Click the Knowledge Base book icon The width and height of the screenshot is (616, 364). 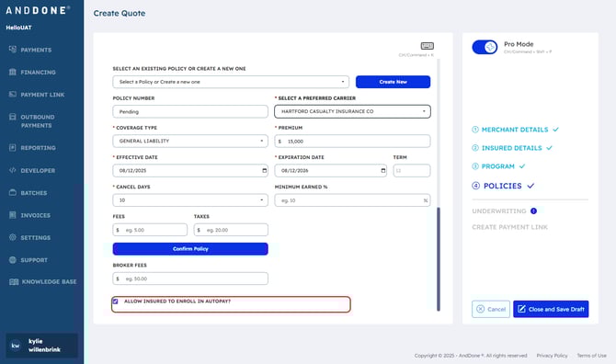(x=14, y=281)
